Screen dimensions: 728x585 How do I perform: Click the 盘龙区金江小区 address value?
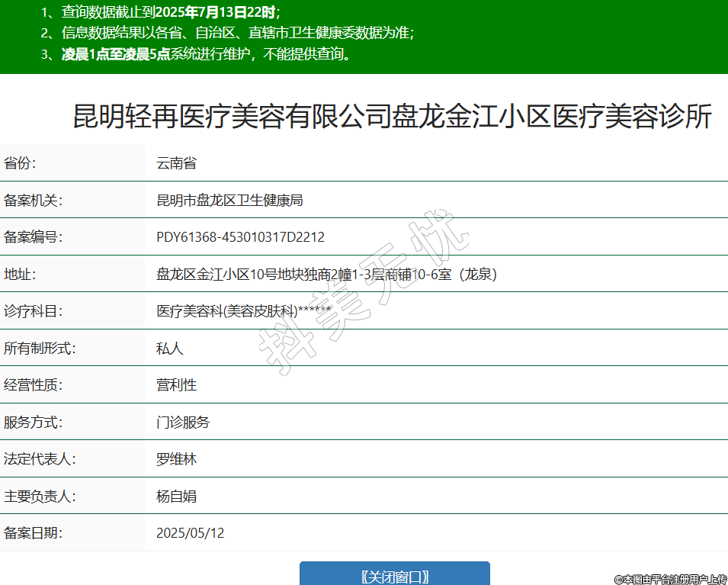coord(326,275)
